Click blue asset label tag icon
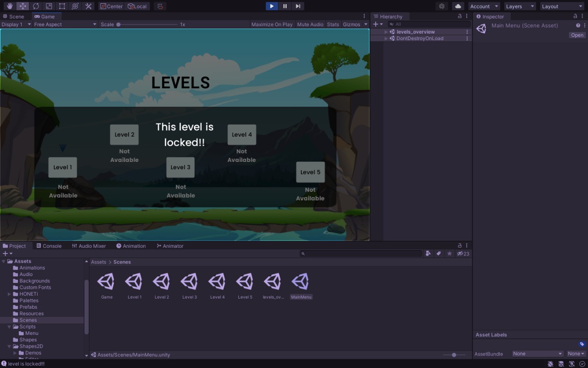The width and height of the screenshot is (588, 368). pyautogui.click(x=582, y=344)
